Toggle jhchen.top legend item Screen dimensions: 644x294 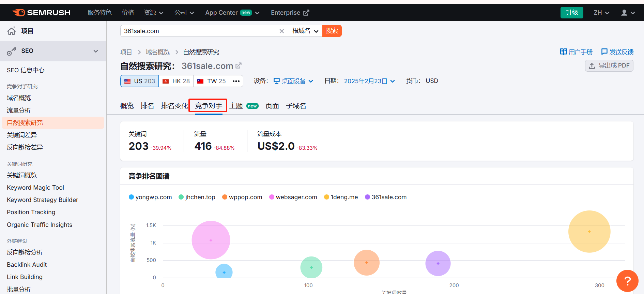tap(197, 197)
